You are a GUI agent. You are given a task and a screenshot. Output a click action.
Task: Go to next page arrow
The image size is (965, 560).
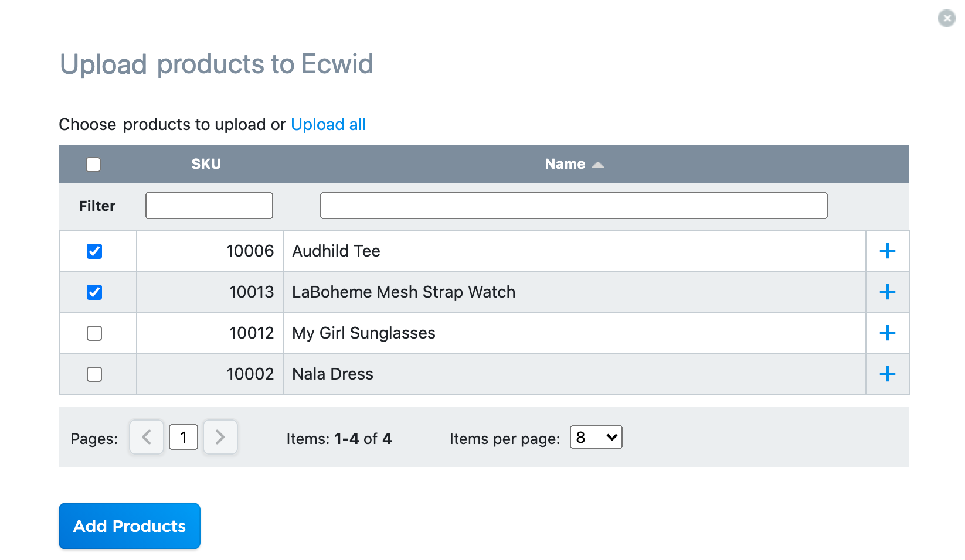click(220, 437)
